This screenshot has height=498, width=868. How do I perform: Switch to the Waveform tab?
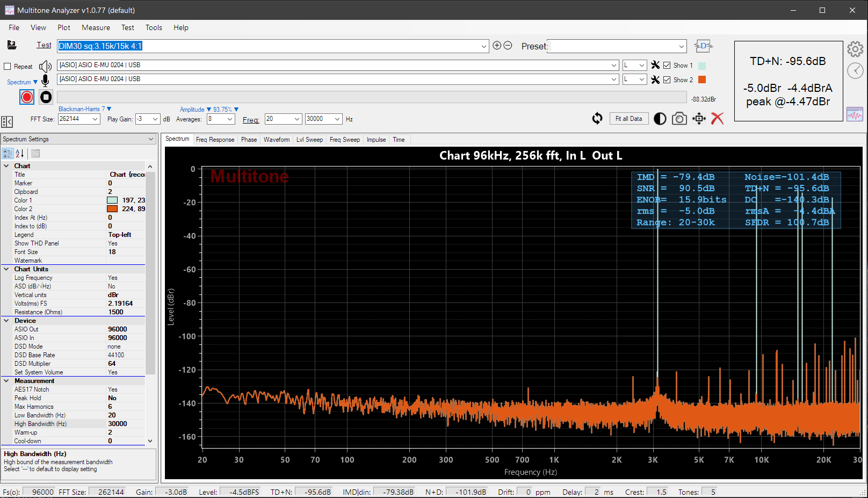point(277,140)
